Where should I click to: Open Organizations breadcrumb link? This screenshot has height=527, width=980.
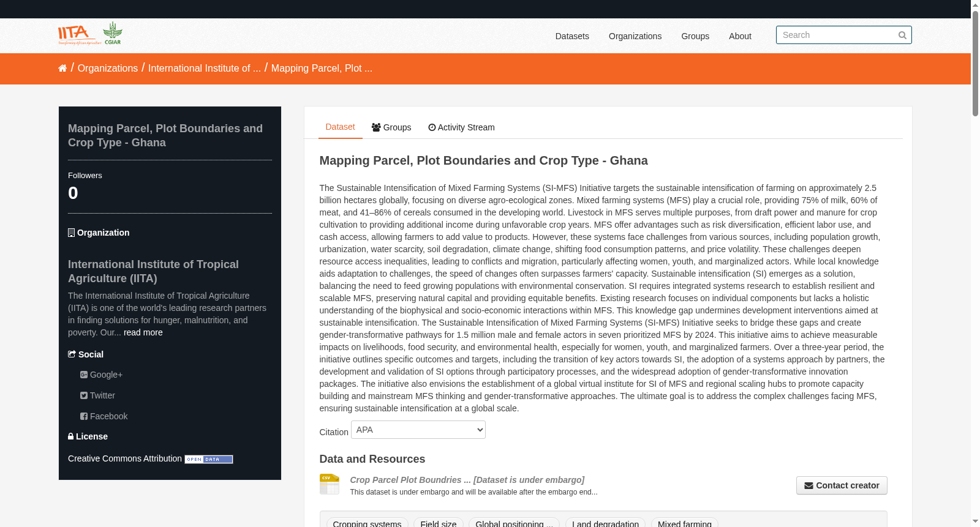click(108, 68)
